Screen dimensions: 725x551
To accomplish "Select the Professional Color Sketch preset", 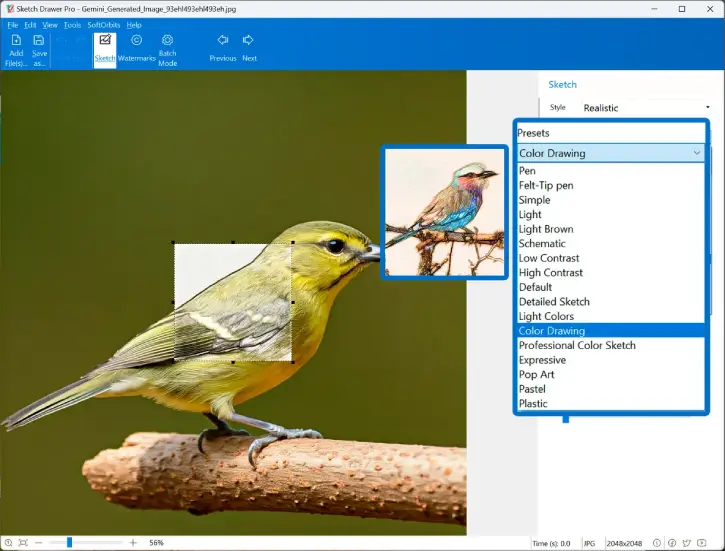I will click(576, 345).
